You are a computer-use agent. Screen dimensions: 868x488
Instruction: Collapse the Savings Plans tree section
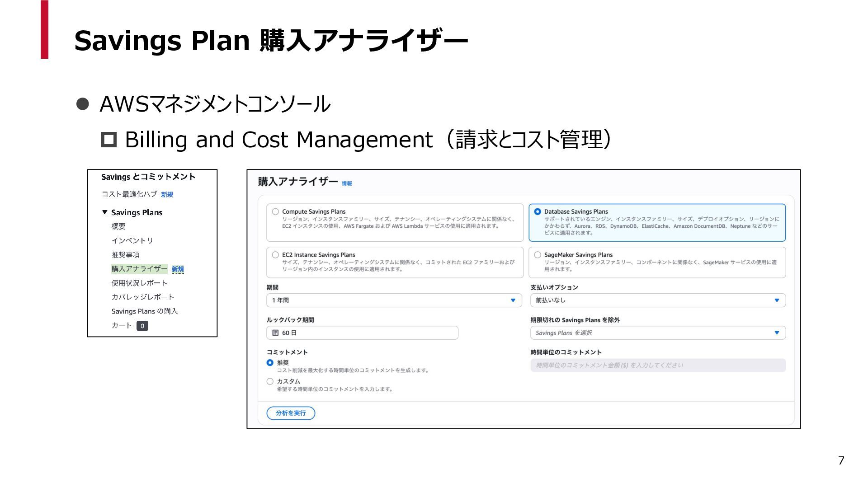click(x=105, y=212)
